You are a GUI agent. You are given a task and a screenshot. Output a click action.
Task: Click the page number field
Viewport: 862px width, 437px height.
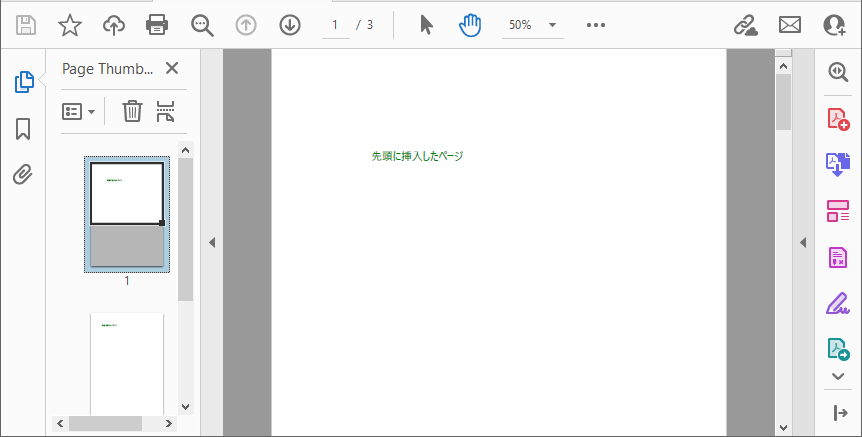[x=335, y=25]
